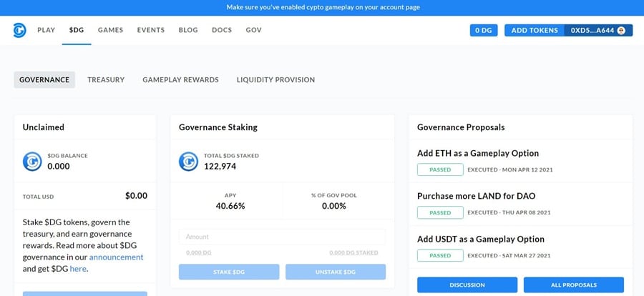644x296 pixels.
Task: Click the $DG icon beside Total $DG Staked
Action: 189,161
